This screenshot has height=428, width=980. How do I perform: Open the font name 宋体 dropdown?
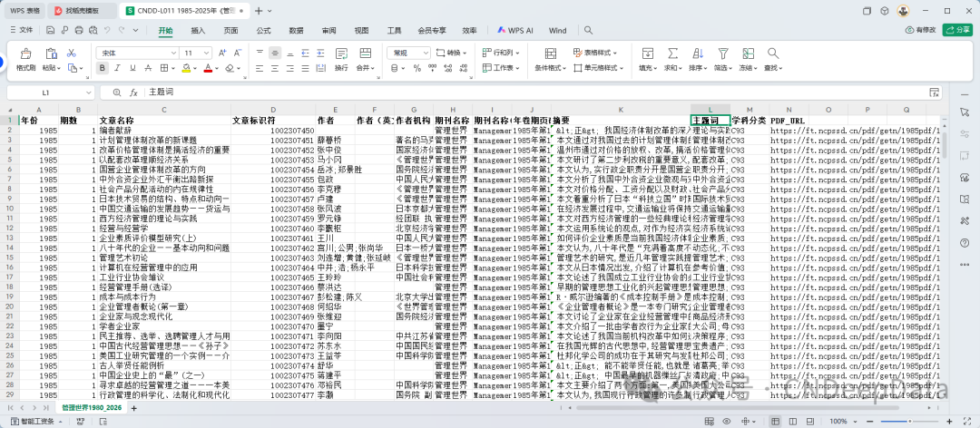[x=173, y=53]
